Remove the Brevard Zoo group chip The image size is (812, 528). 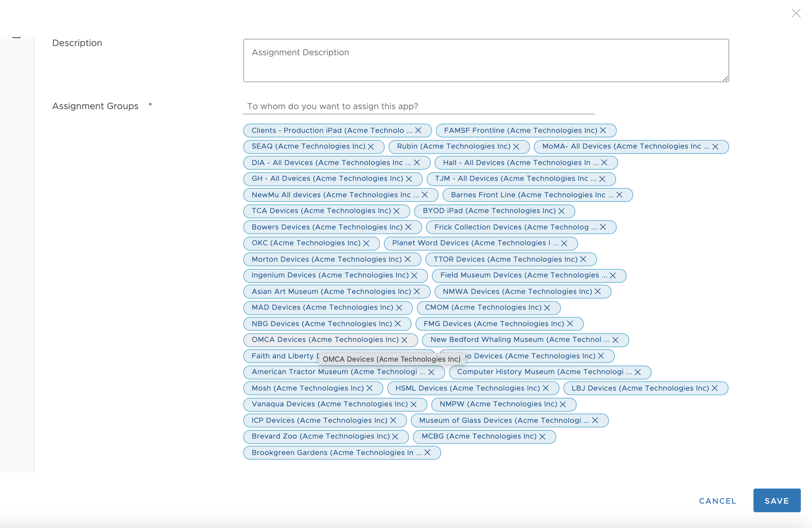click(x=395, y=437)
